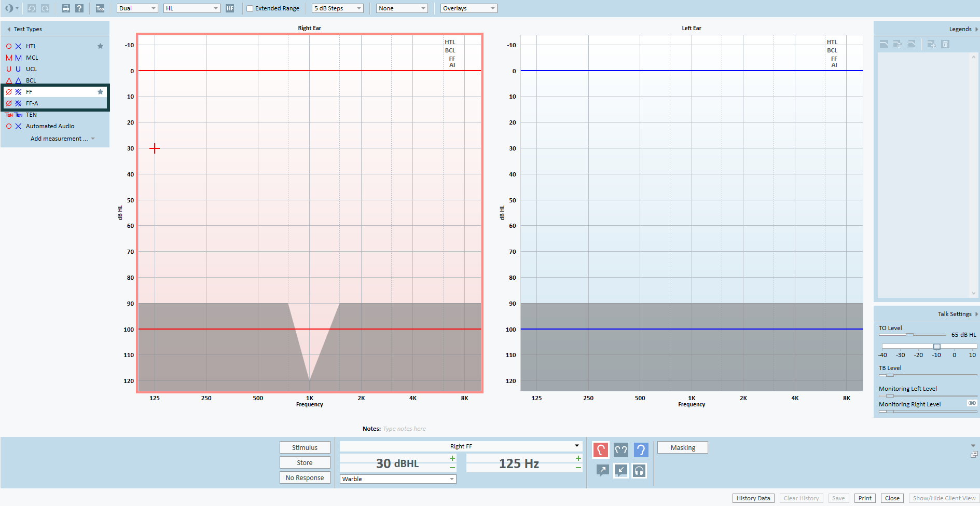Open the Warble stimulus type dropdown
Viewport: 980px width, 506px height.
pos(398,479)
